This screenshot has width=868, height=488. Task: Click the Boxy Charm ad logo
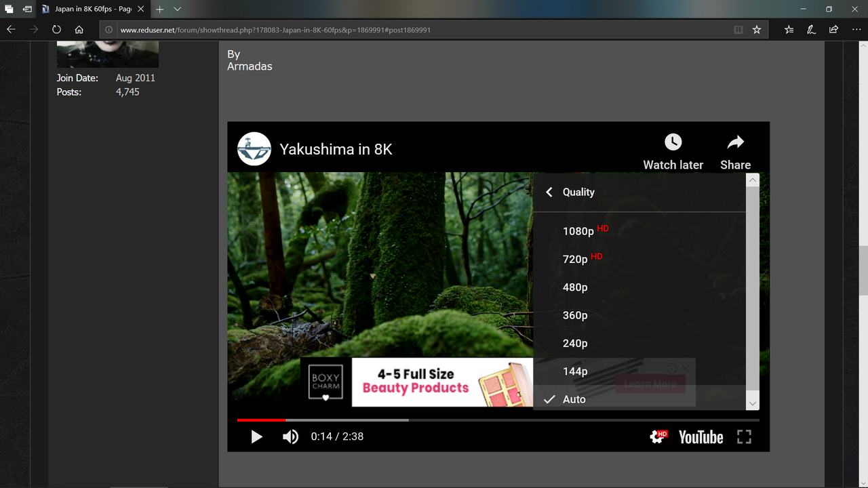pyautogui.click(x=325, y=383)
